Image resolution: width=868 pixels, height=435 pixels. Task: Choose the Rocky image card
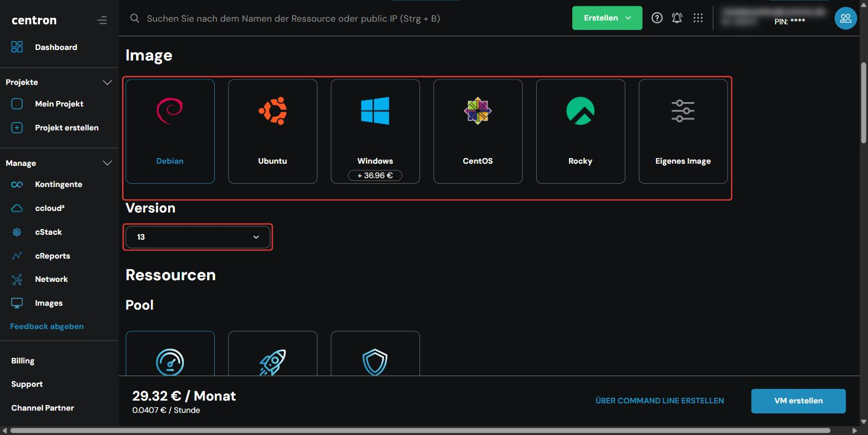581,131
